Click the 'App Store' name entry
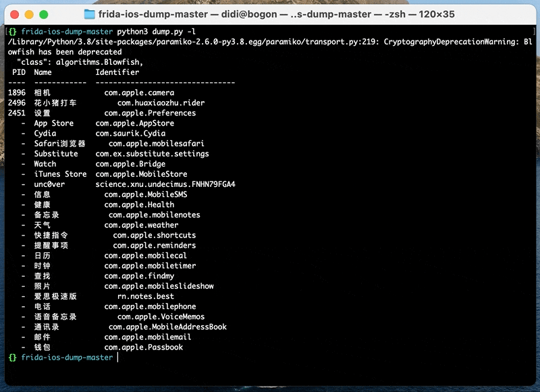 click(x=54, y=123)
